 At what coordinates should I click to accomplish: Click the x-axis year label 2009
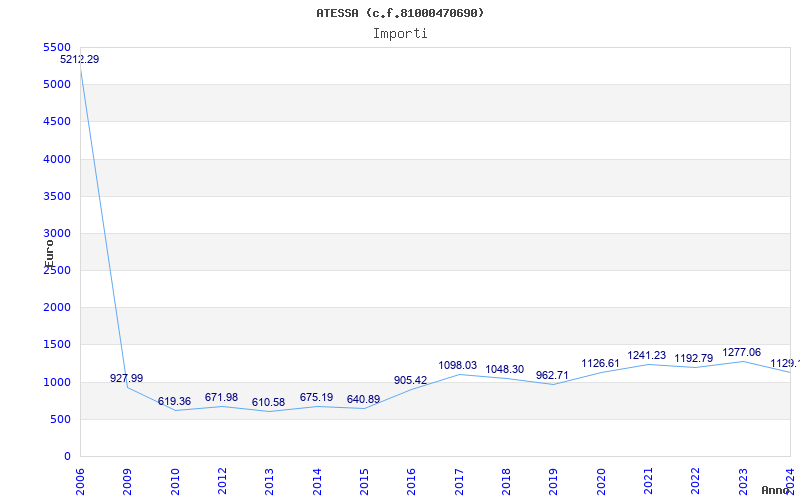[127, 482]
